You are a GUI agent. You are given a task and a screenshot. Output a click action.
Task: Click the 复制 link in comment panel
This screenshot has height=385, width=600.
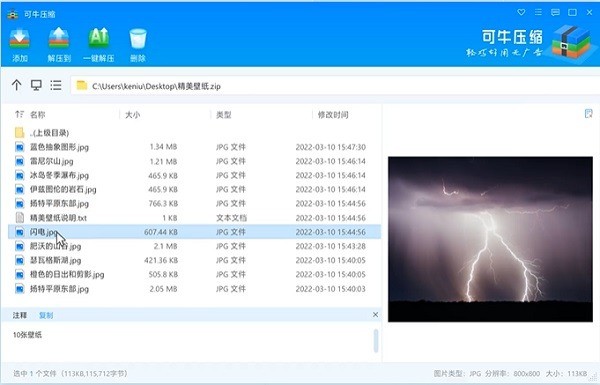point(46,315)
